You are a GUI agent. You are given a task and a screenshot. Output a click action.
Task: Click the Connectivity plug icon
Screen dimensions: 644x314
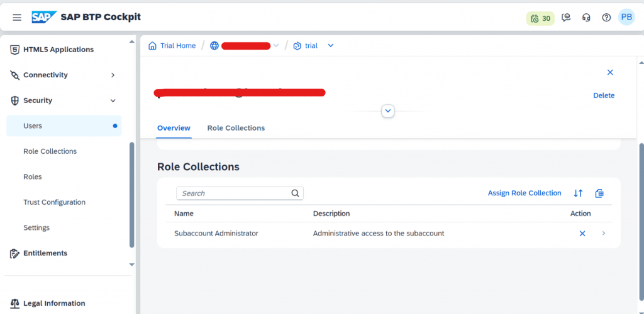(15, 75)
